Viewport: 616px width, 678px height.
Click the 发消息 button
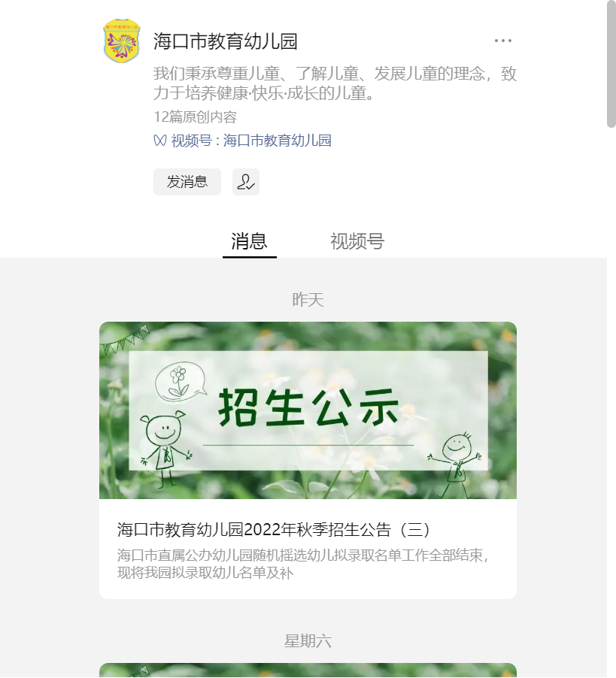[187, 182]
